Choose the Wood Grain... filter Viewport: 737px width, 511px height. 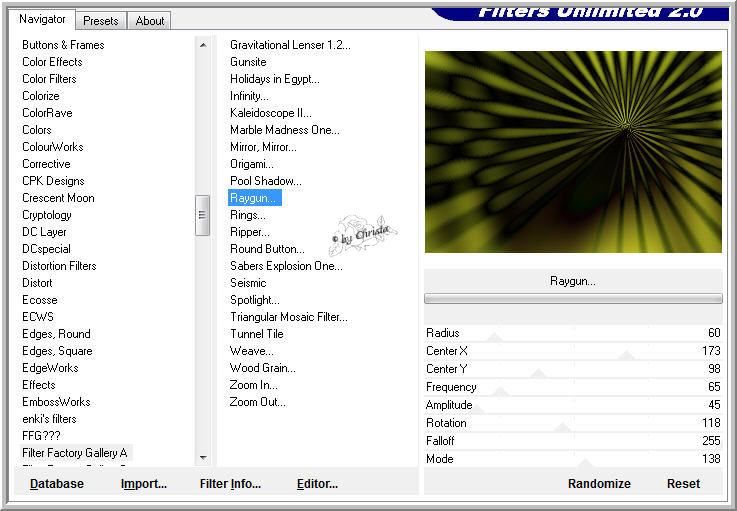[262, 368]
